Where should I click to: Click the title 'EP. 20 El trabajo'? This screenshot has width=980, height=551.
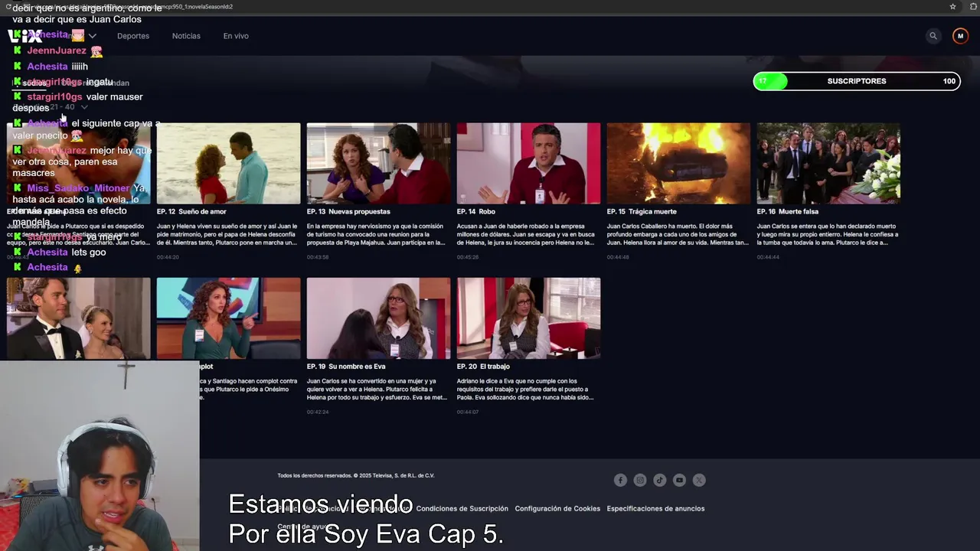[483, 366]
